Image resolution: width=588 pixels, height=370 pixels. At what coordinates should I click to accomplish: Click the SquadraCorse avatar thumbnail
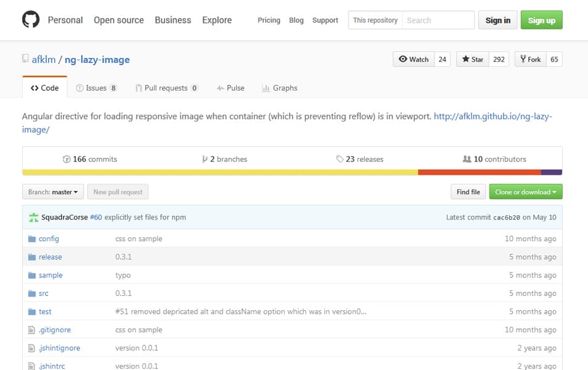tap(33, 217)
